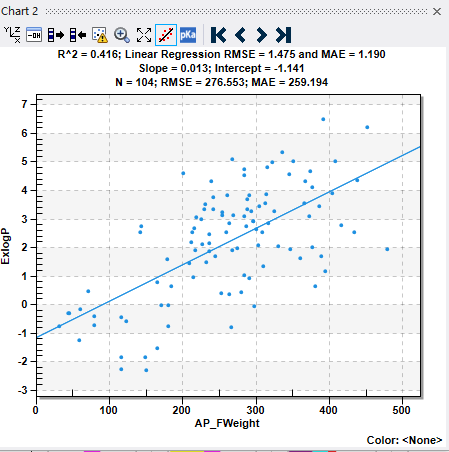
Task: Click the N = 104 statistics line
Action: (222, 82)
